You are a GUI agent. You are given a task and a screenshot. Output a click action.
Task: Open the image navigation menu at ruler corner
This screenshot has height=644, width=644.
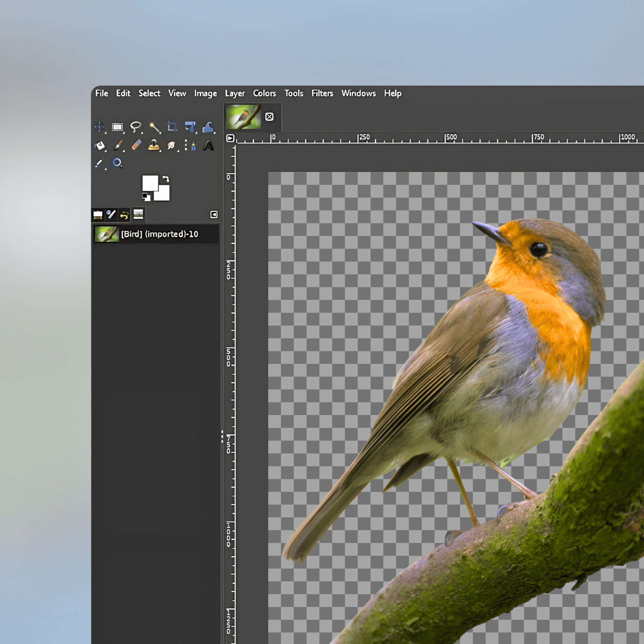coord(230,138)
